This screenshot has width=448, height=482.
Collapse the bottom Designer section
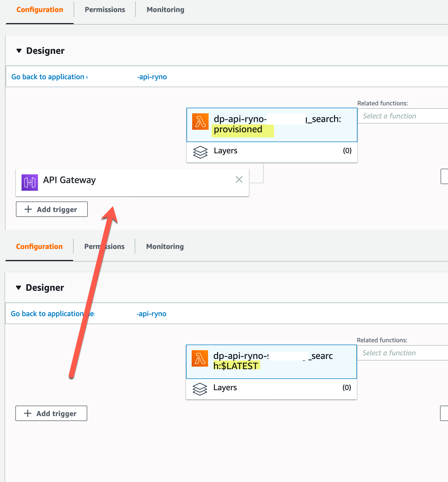click(18, 287)
